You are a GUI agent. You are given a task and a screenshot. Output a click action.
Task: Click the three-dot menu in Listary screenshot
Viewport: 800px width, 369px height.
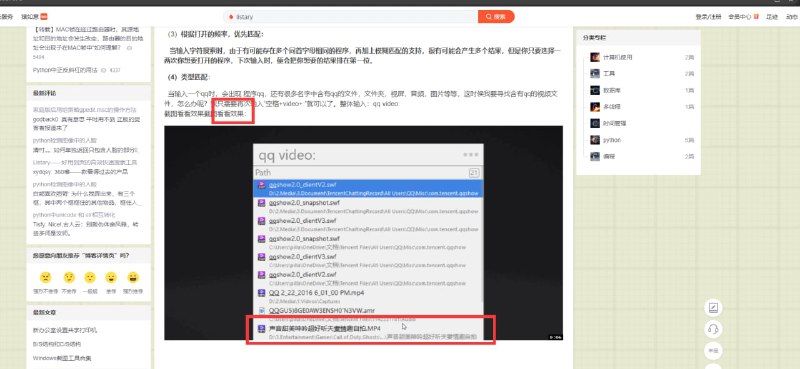tap(470, 155)
